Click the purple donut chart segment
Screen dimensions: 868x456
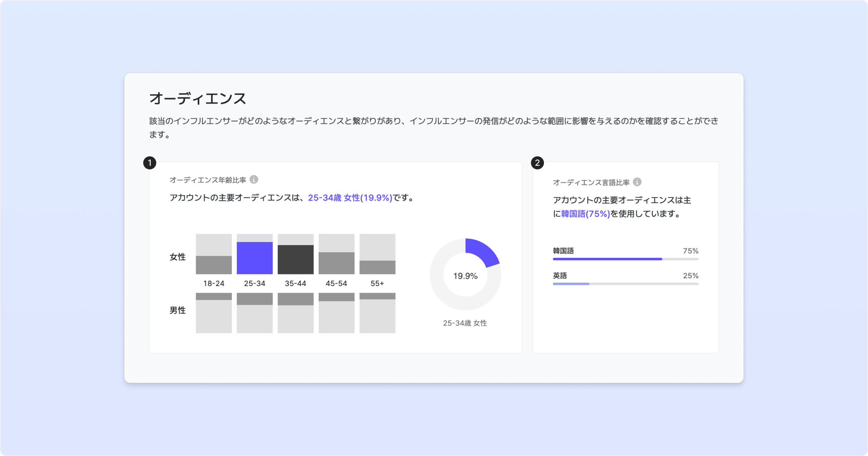[483, 250]
